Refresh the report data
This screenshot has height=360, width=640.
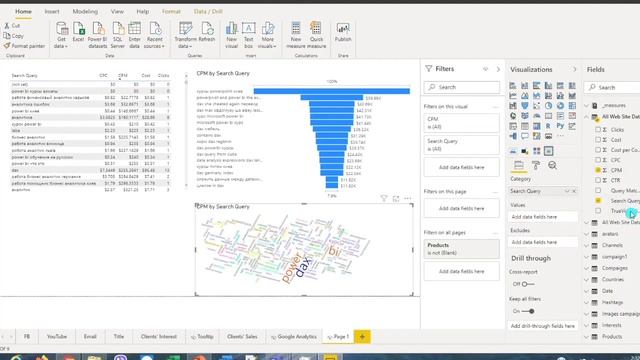207,33
